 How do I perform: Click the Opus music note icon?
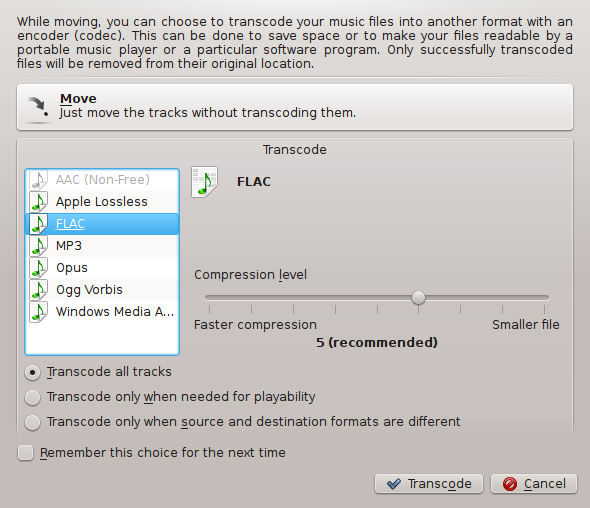(x=39, y=268)
